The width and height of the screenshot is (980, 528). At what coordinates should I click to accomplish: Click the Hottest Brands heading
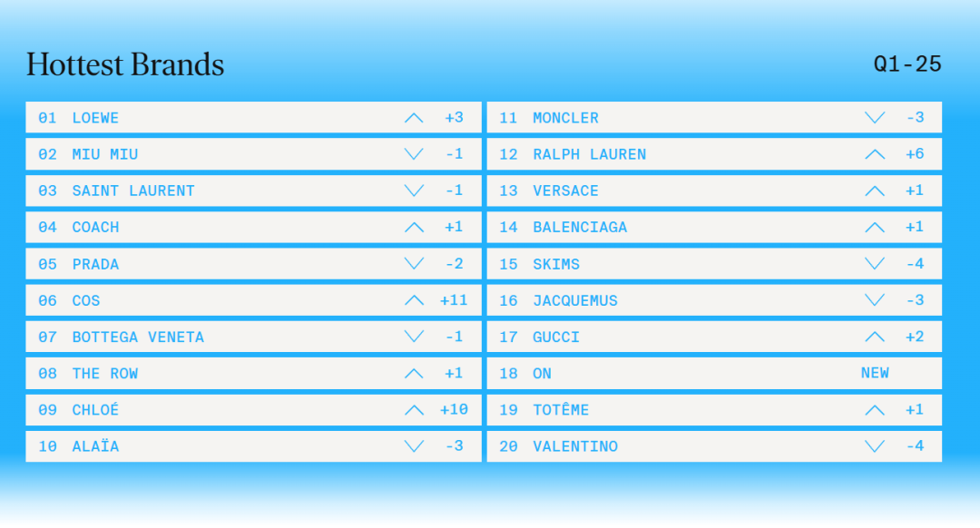pos(125,64)
